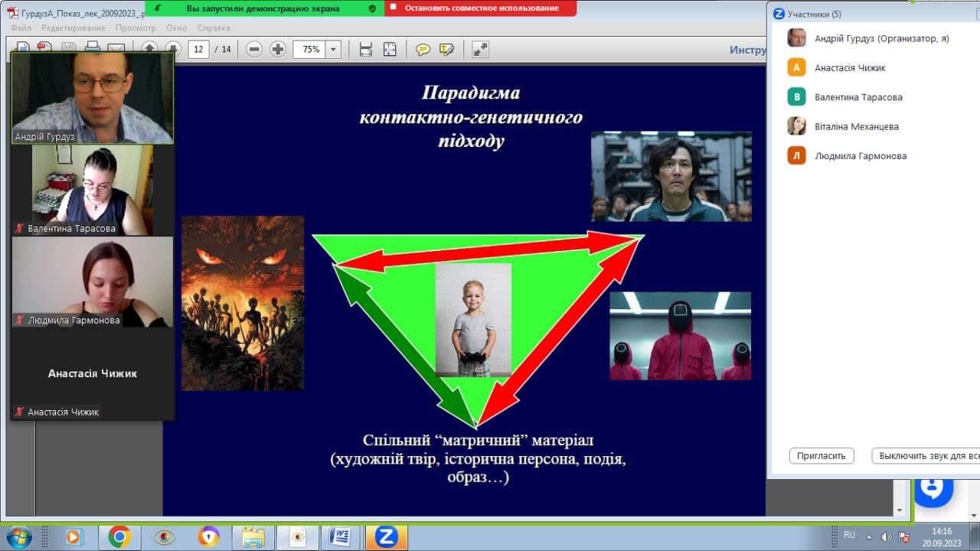Click the RU language indicator

click(849, 535)
